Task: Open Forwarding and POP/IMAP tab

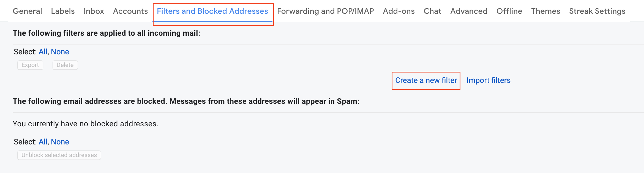Action: (x=325, y=11)
